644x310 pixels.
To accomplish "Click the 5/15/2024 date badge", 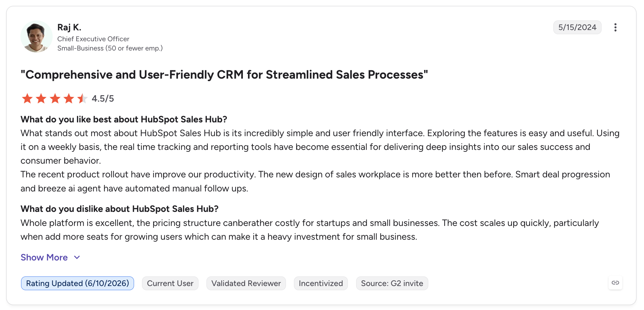I will pos(577,27).
